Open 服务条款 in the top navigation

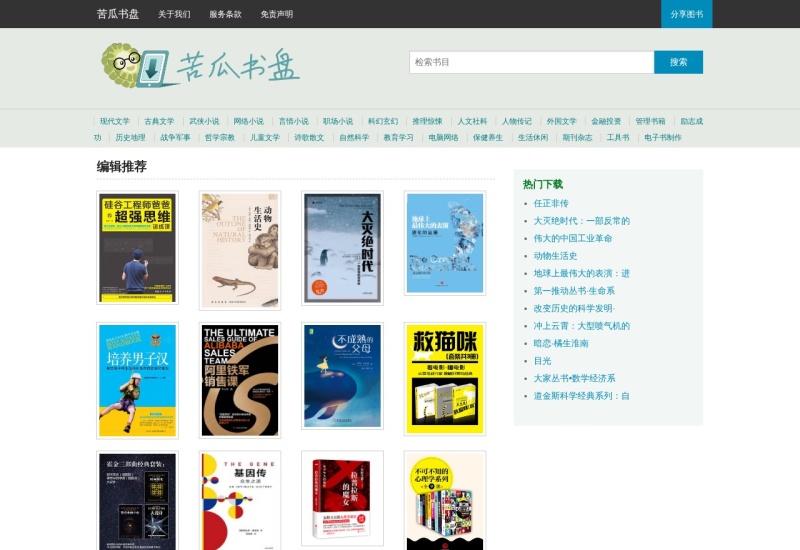pos(225,15)
